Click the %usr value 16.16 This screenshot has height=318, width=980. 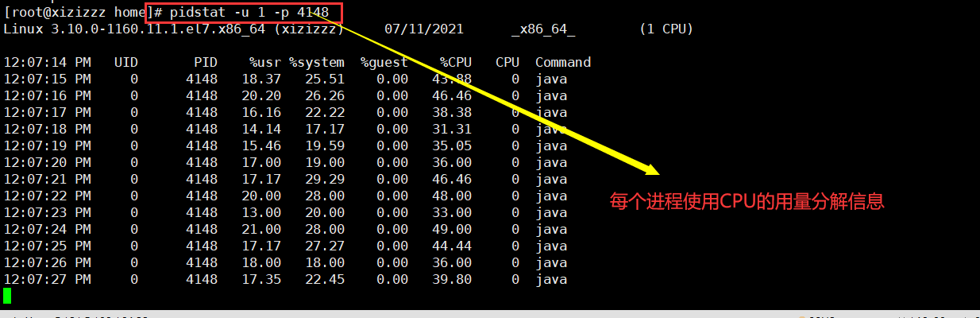[x=261, y=112]
